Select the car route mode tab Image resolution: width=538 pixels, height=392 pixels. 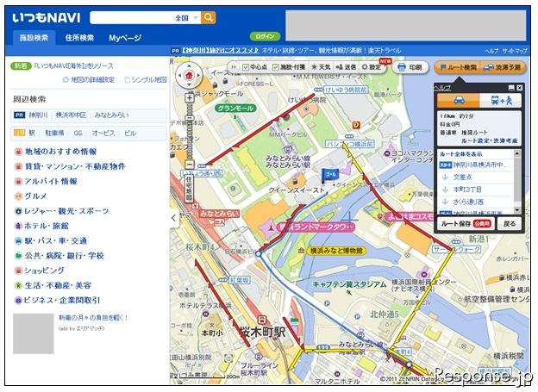coord(459,101)
